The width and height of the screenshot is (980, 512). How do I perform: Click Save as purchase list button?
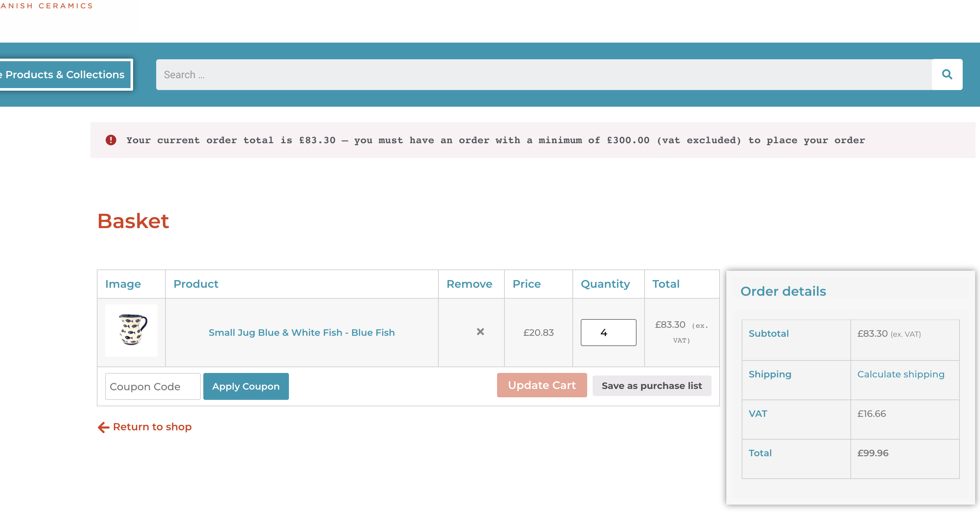click(651, 386)
